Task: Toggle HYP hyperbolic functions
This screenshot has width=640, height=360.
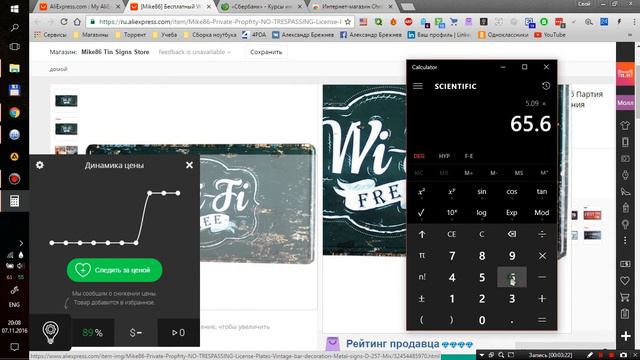Action: click(x=444, y=156)
